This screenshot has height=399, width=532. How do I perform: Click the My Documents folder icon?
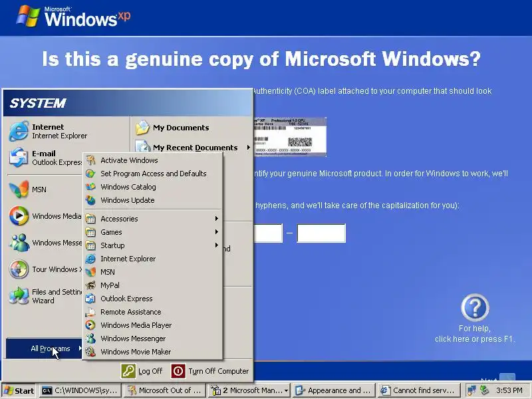pyautogui.click(x=142, y=128)
